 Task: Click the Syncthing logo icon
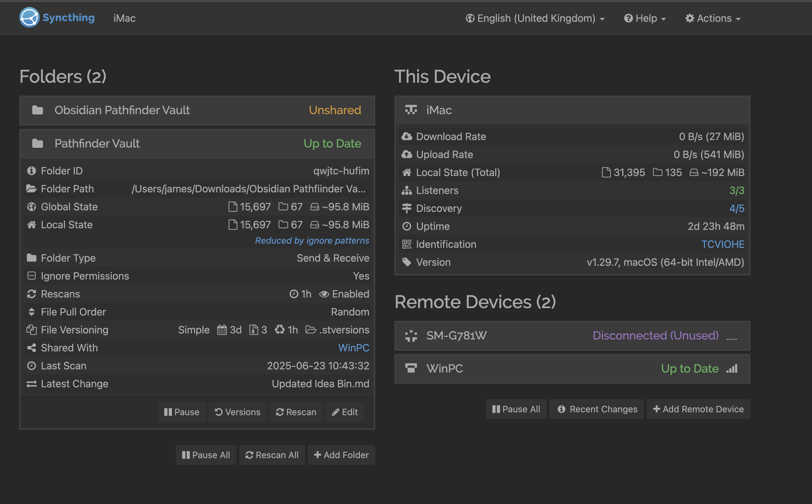tap(29, 18)
